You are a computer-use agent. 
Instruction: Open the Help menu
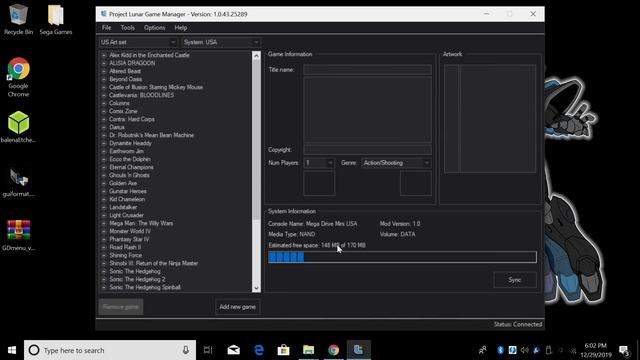tap(180, 28)
